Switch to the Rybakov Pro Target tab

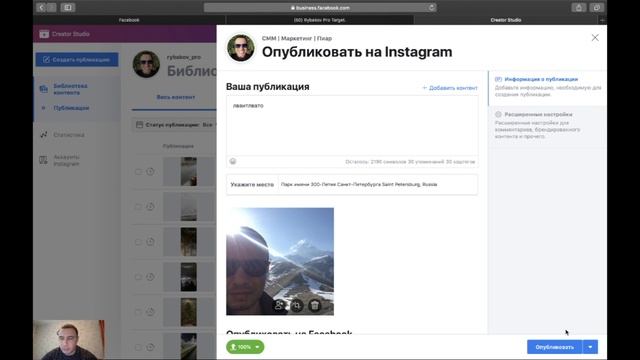(320, 20)
